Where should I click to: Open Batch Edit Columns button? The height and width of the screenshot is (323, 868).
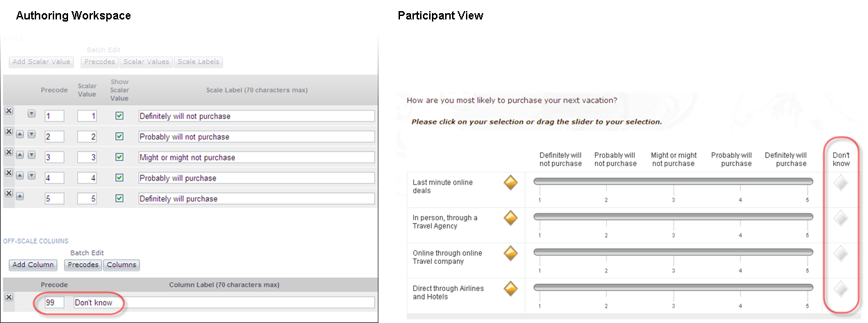(x=122, y=265)
